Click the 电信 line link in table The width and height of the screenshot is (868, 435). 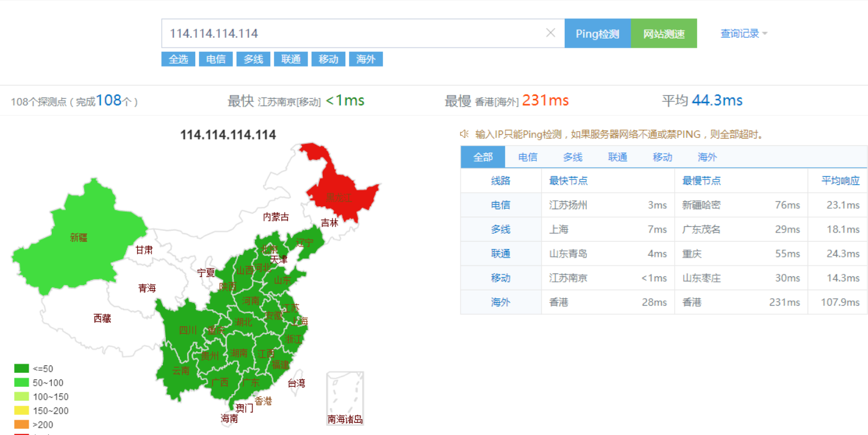pos(501,205)
